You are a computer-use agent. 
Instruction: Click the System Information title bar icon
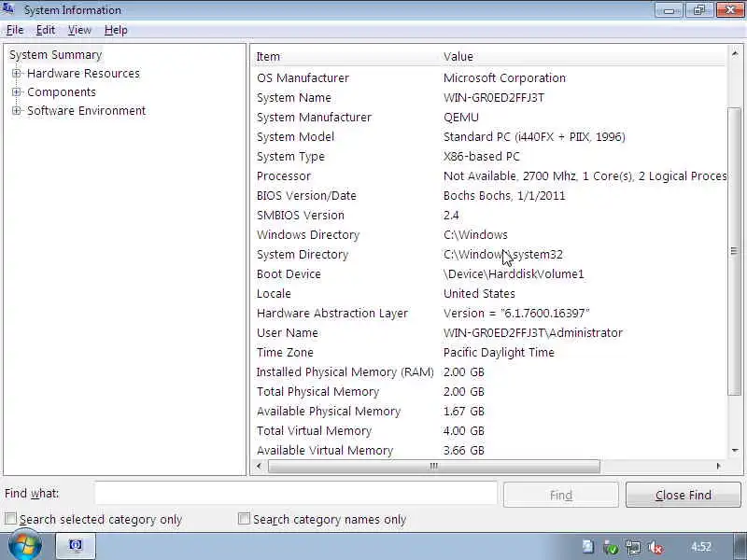click(x=8, y=9)
